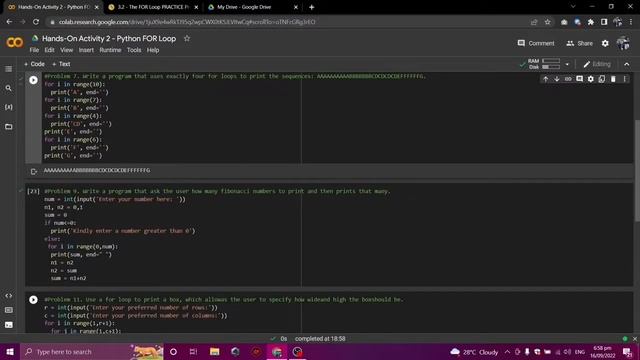Screen dimensions: 640x360
Task: Open the Google account avatar
Action: coord(623,43)
